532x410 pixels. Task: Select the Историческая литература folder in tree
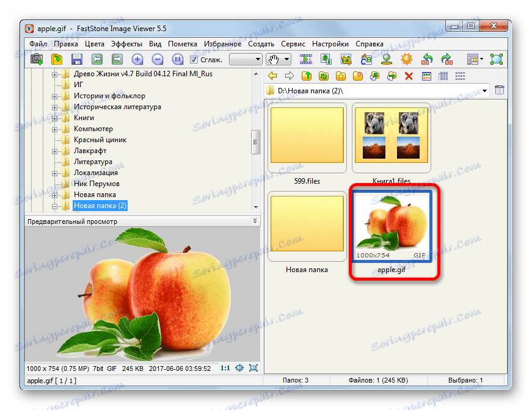pos(117,107)
